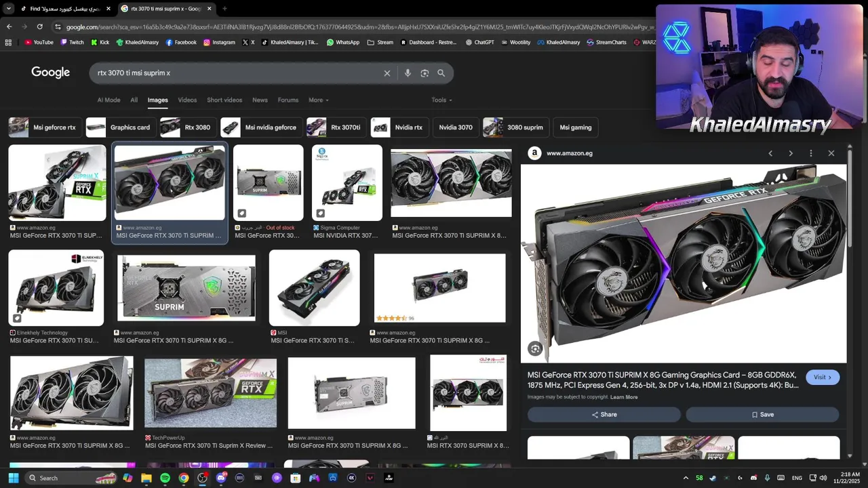The image size is (868, 488).
Task: Open Discord from the taskbar
Action: (221, 478)
